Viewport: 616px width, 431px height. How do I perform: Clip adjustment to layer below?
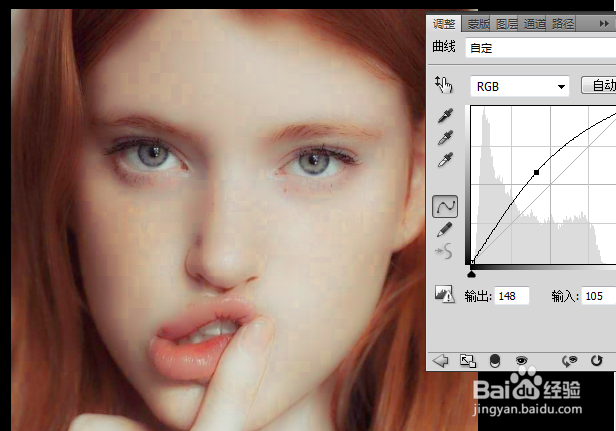(x=495, y=361)
